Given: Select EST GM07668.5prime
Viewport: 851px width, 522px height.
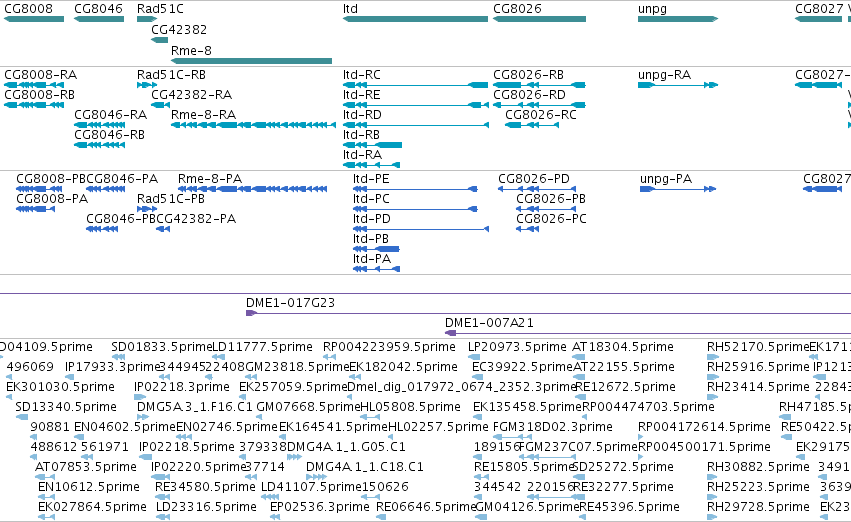Looking at the screenshot, I should (308, 407).
